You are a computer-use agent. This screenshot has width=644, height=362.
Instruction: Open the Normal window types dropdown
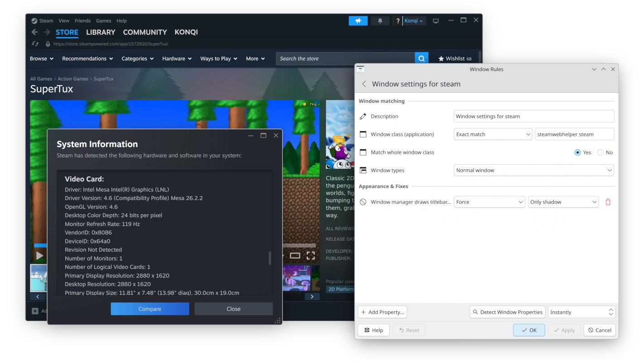[x=534, y=171]
